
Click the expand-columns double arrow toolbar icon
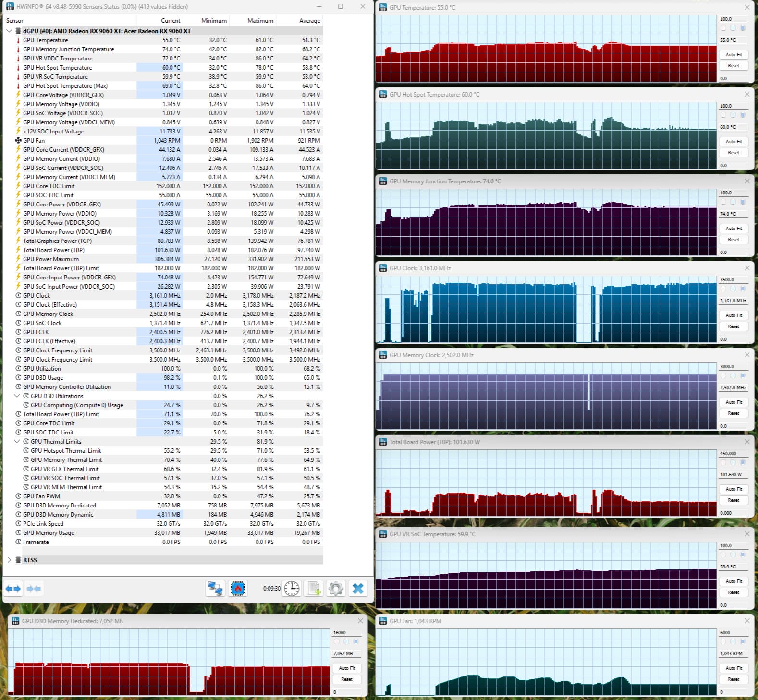(x=13, y=589)
